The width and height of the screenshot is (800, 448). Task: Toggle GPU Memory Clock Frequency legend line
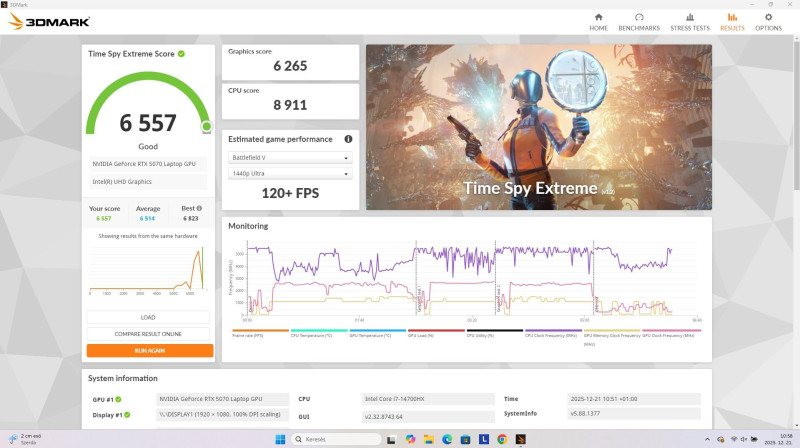[612, 337]
